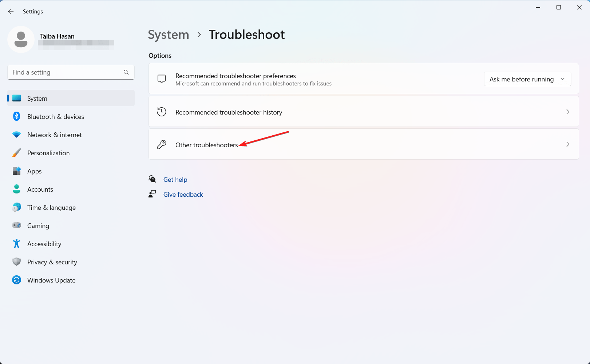The image size is (590, 364).
Task: Select System in the left sidebar
Action: 37,98
